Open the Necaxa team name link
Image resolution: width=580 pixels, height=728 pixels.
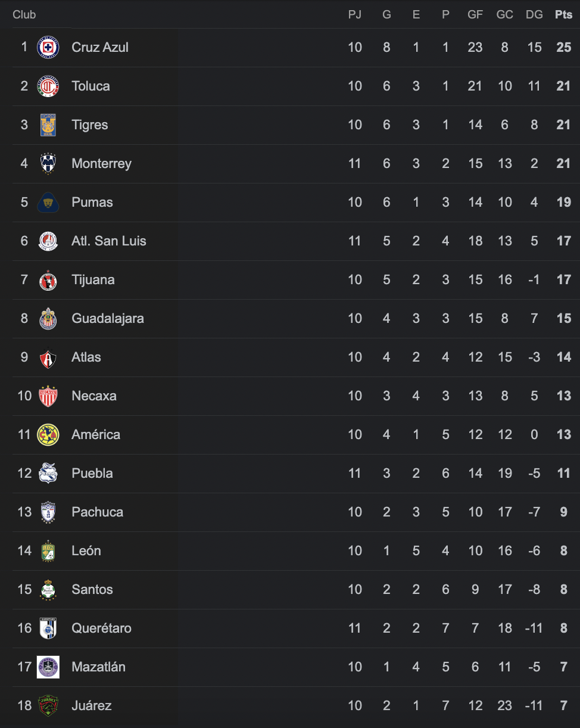[x=93, y=396]
